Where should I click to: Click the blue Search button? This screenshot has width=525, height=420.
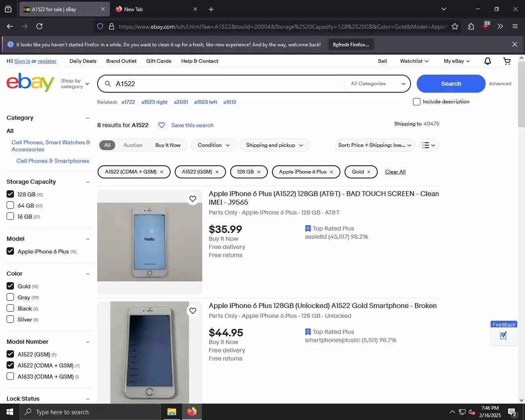(451, 84)
